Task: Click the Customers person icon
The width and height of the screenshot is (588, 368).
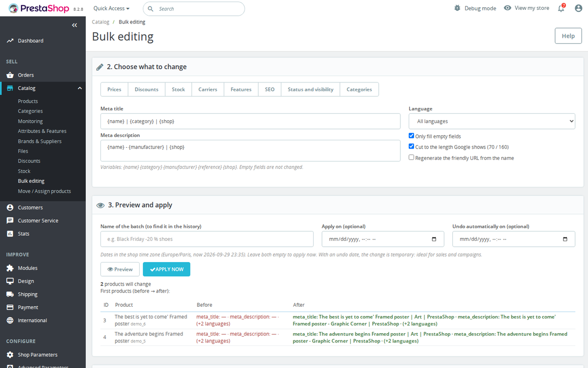Action: (x=10, y=208)
